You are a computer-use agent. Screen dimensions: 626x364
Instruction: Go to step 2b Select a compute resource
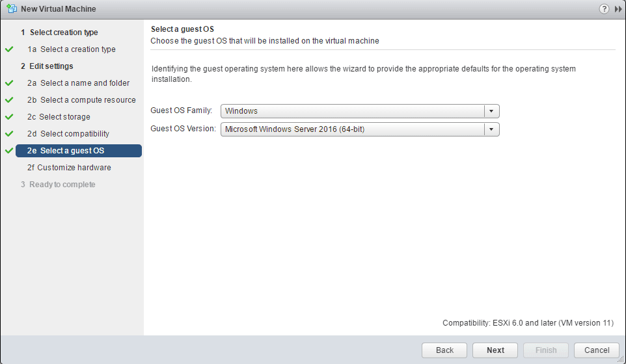[x=81, y=99]
